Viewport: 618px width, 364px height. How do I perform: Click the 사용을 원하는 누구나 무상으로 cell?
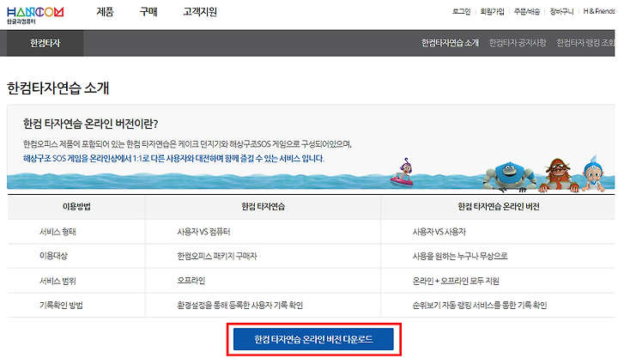[460, 256]
